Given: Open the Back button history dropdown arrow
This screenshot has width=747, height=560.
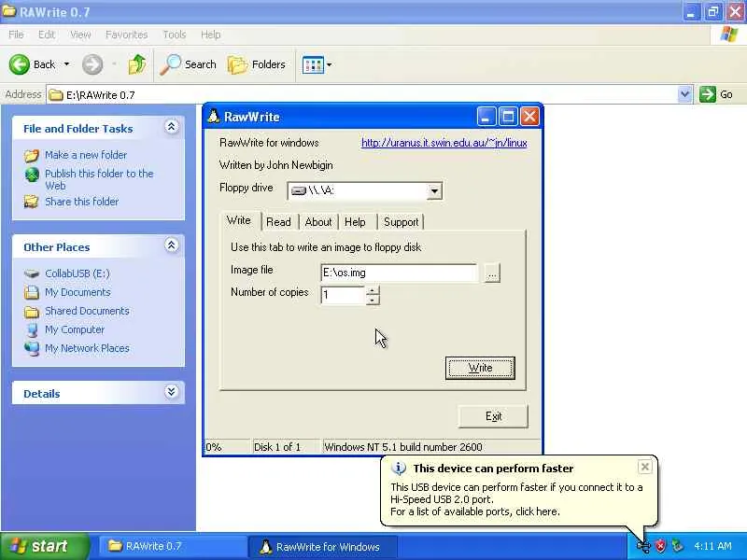Looking at the screenshot, I should (x=66, y=64).
